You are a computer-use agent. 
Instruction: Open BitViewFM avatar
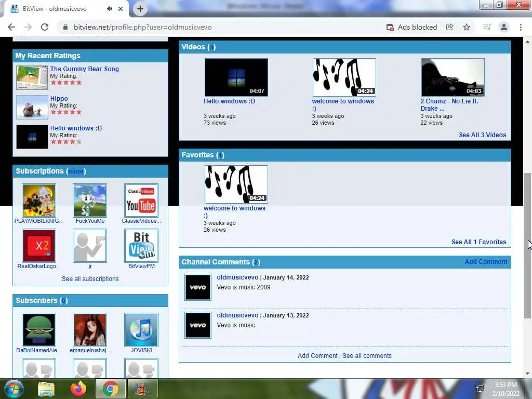click(x=141, y=246)
